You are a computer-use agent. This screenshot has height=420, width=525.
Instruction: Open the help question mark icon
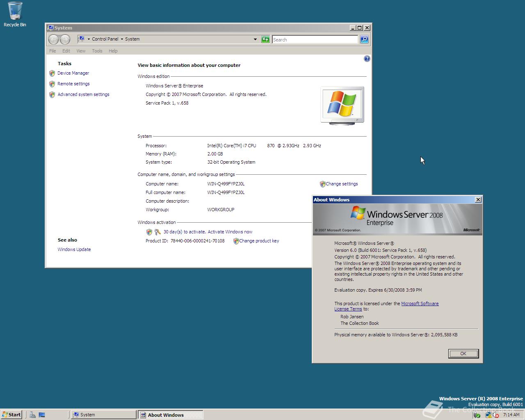click(367, 59)
